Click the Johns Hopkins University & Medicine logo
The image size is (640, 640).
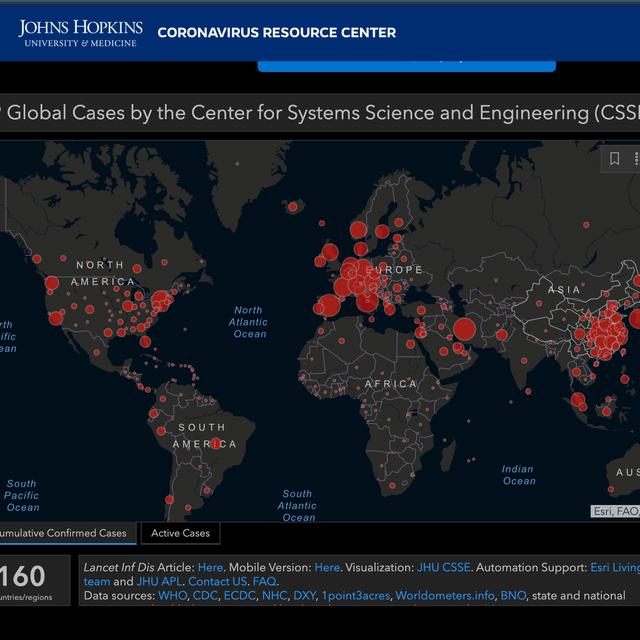[x=80, y=33]
